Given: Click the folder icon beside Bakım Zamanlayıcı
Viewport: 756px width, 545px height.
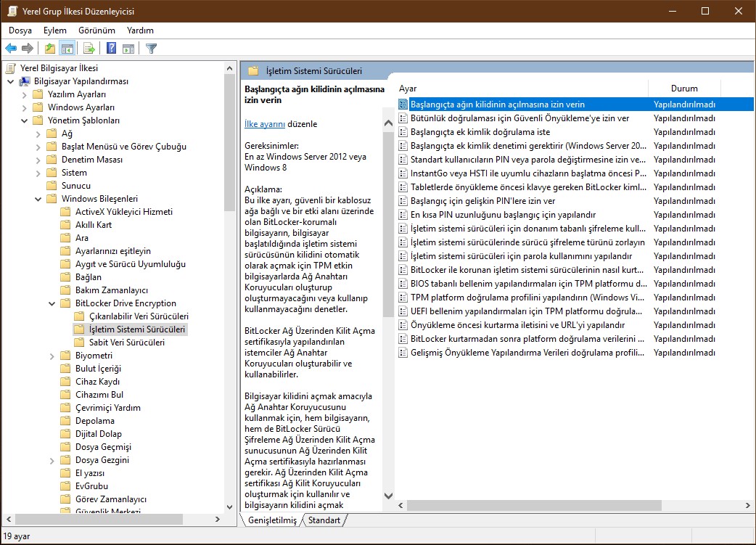Looking at the screenshot, I should [65, 290].
